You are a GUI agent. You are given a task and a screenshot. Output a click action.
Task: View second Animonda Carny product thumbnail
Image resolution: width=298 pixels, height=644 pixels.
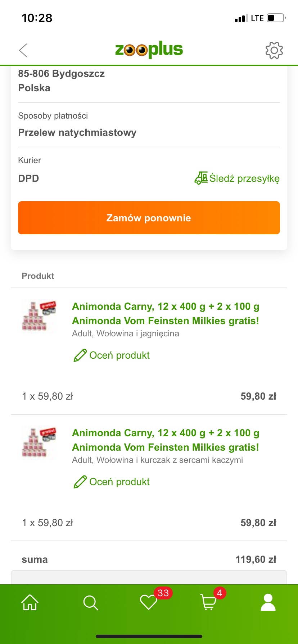[39, 442]
